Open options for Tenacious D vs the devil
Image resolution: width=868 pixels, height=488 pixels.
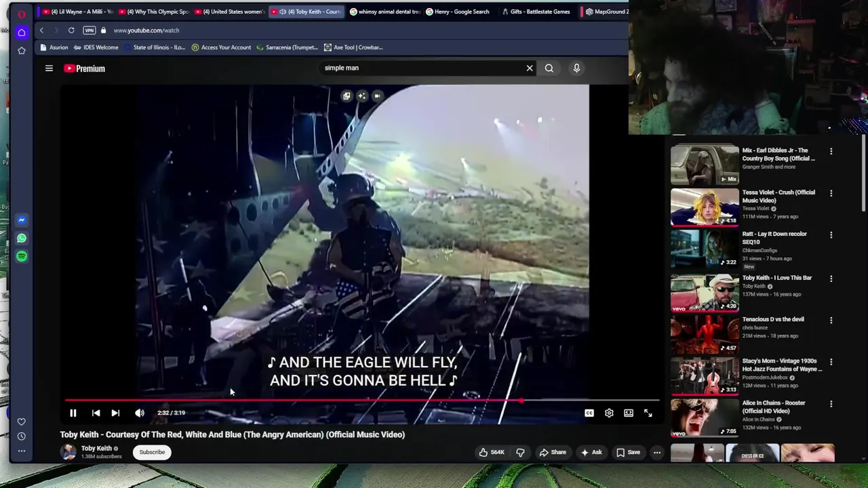tap(831, 320)
